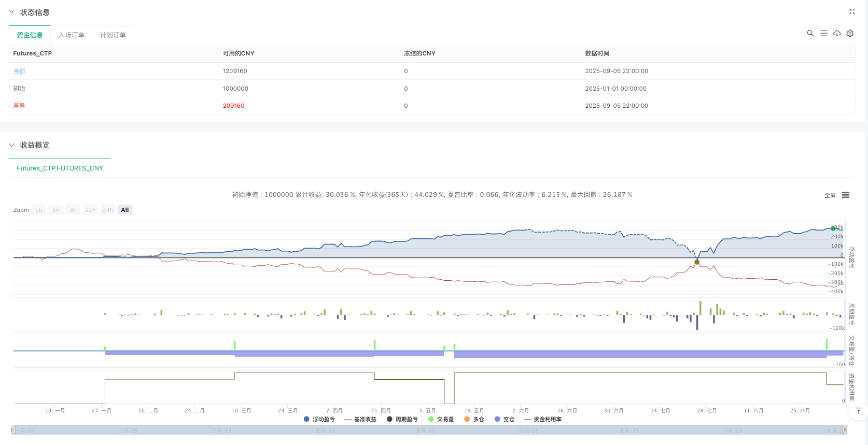Click the search icon above the funds table
Screen dimensions: 868x445
[810, 33]
